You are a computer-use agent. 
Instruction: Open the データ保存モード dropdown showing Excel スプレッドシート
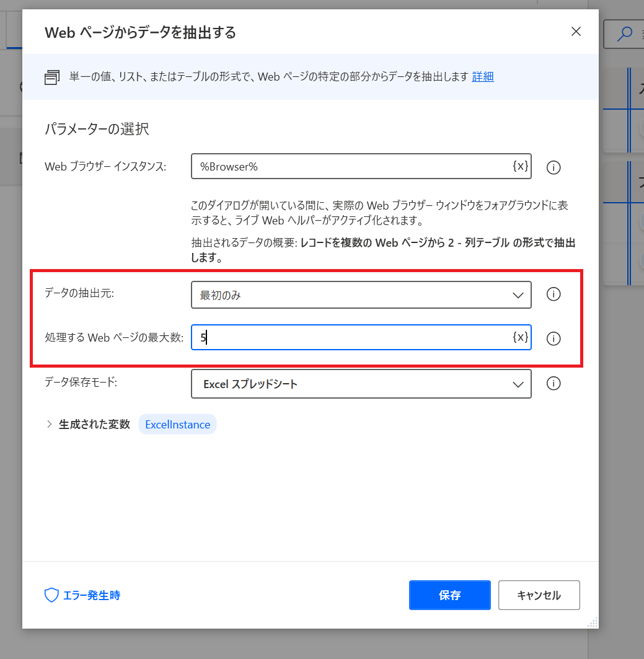[x=361, y=384]
